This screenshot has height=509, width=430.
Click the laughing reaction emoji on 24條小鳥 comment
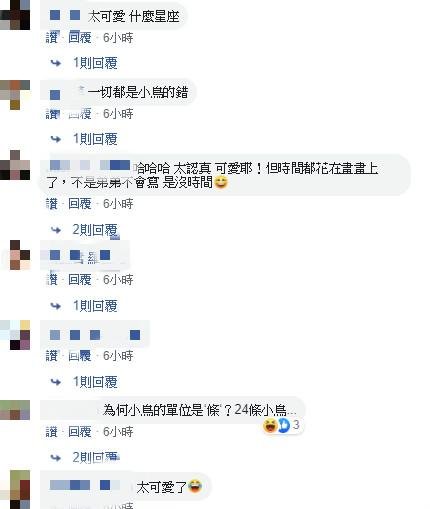click(x=270, y=425)
